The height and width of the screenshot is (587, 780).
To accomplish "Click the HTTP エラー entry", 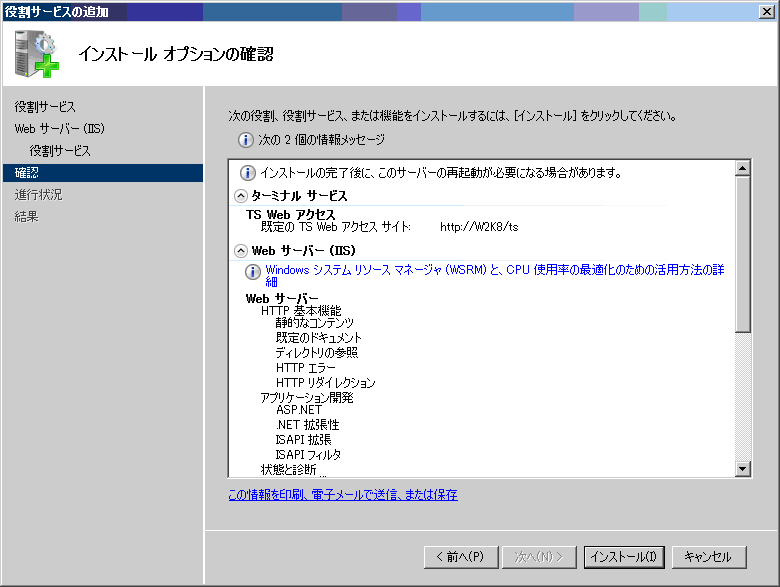I will pos(305,368).
